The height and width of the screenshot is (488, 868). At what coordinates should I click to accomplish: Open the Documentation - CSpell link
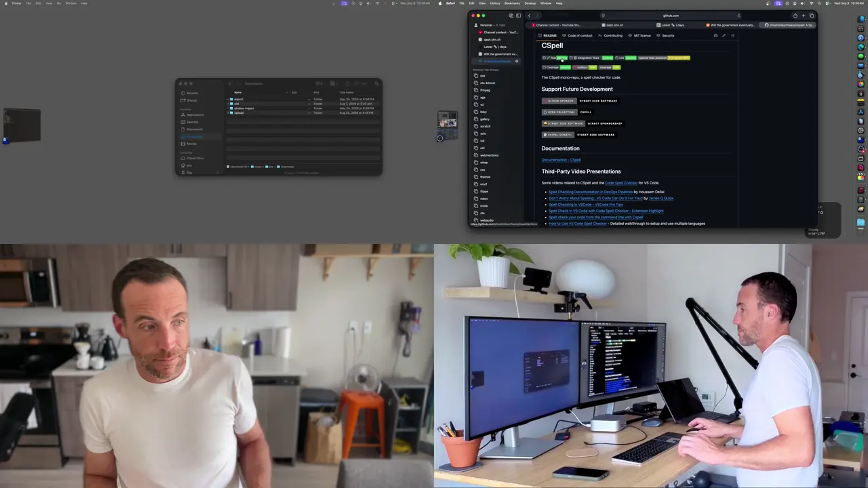tap(561, 160)
